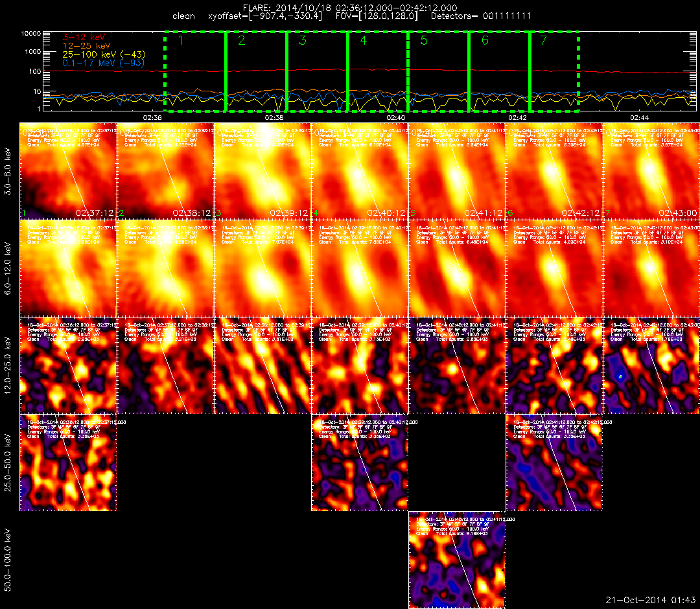700x609 pixels.
Task: Click the 02:38 time axis label
Action: click(274, 117)
